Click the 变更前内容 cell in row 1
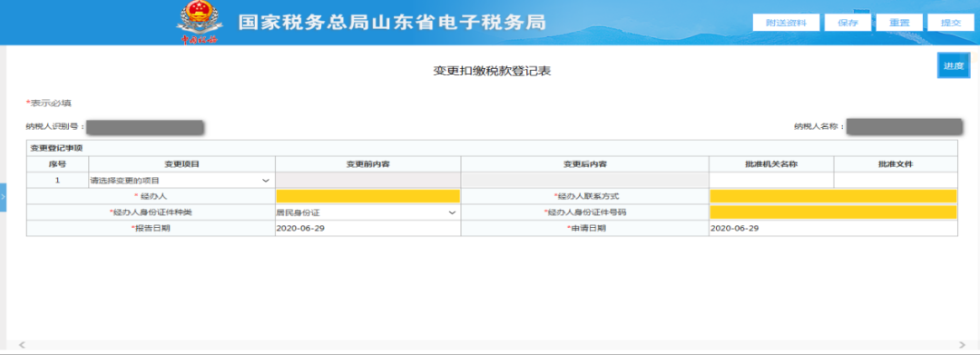The image size is (980, 355). 368,181
